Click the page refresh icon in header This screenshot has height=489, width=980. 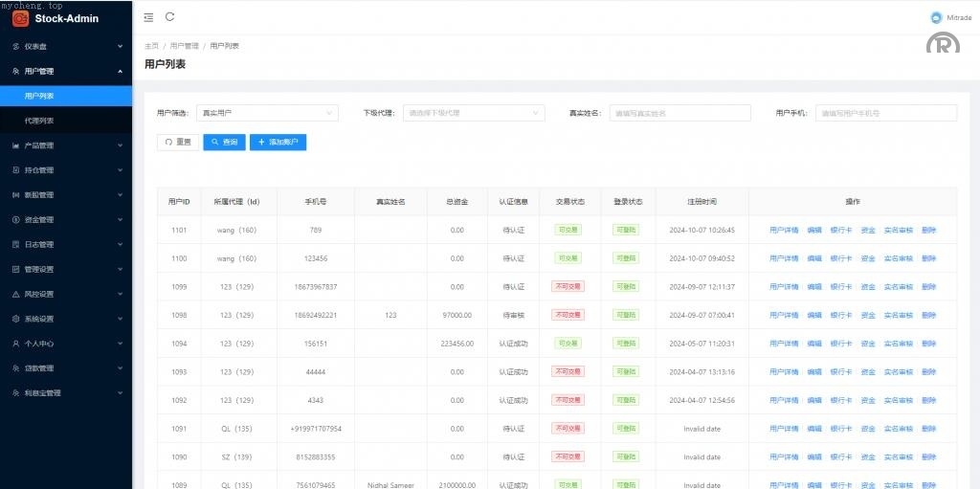[x=170, y=16]
